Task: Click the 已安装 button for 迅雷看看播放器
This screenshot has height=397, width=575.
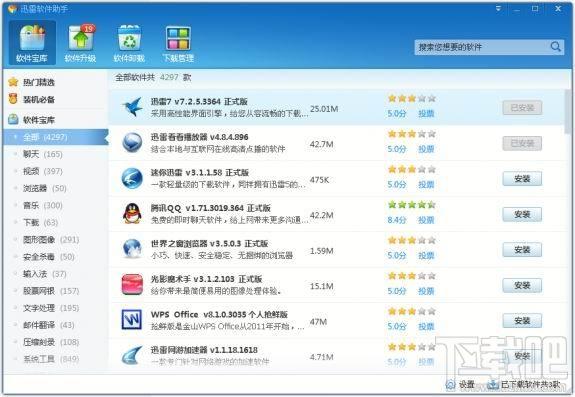Action: [x=522, y=143]
